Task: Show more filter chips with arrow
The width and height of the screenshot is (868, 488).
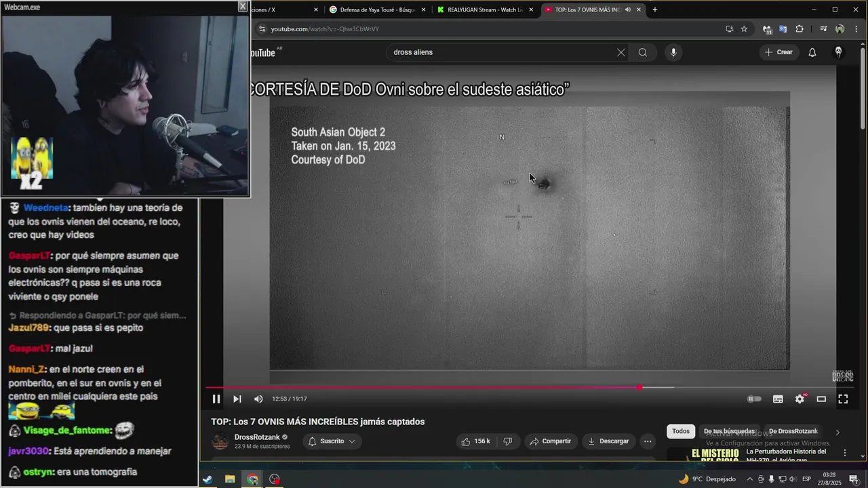Action: coord(837,432)
